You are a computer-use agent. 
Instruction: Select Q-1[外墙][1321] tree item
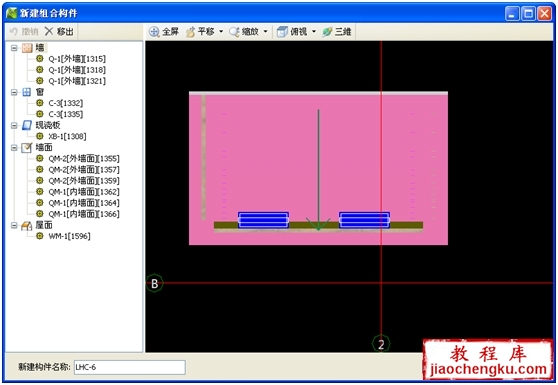[x=77, y=81]
